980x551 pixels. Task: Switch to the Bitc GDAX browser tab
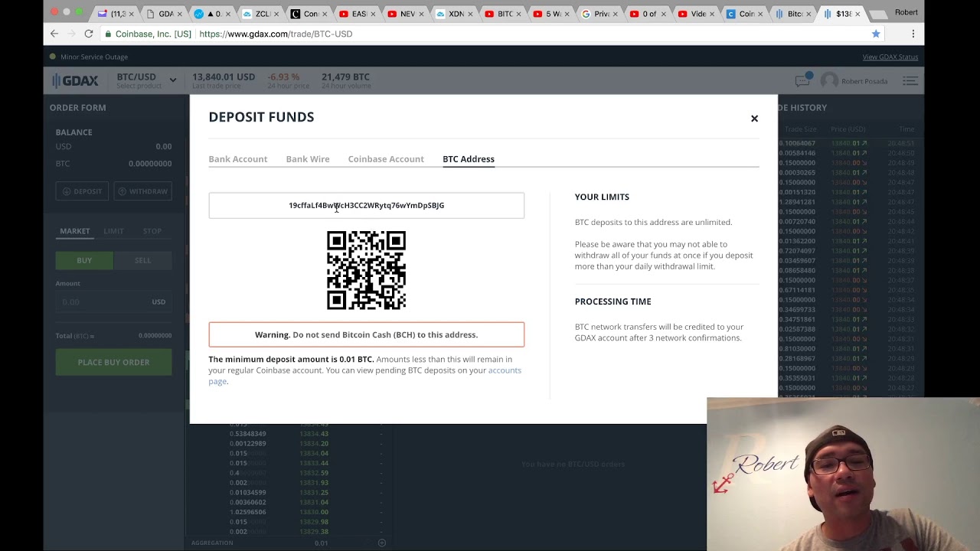[x=794, y=14]
